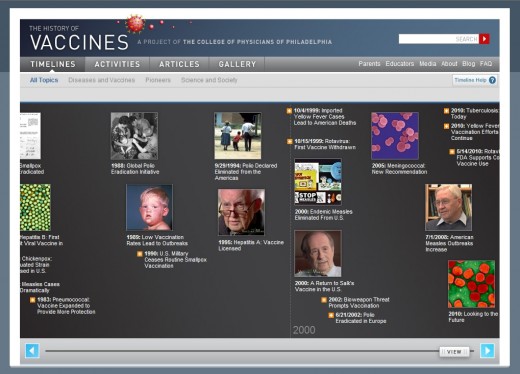
Task: Click orange marker beside 5/14/2010 Rotavirus entry
Action: 452,152
